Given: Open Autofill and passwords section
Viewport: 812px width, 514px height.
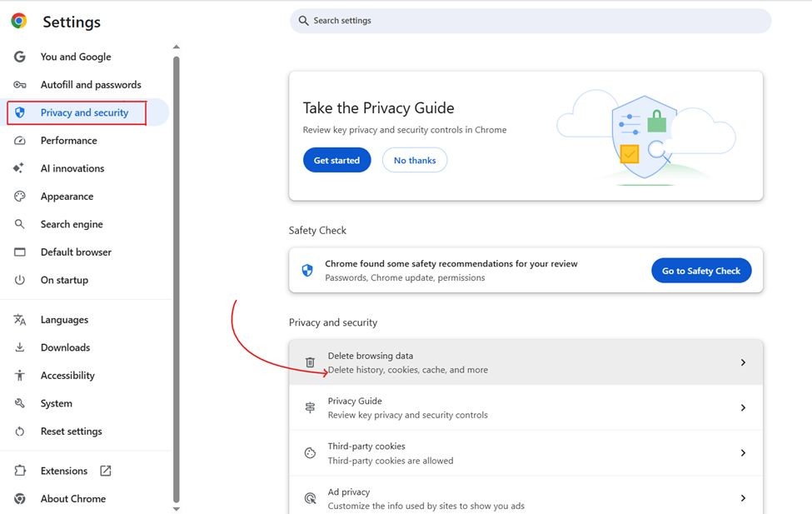Looking at the screenshot, I should tap(90, 85).
